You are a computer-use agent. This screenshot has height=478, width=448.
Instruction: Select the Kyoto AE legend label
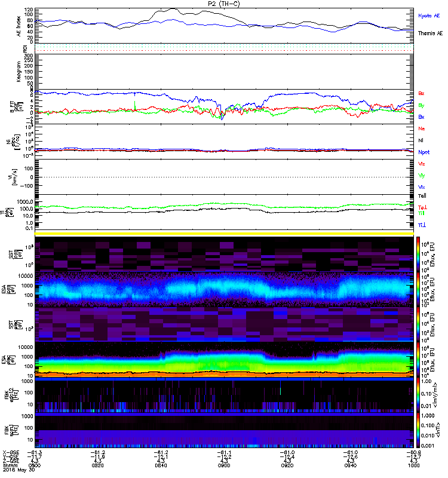pos(429,16)
